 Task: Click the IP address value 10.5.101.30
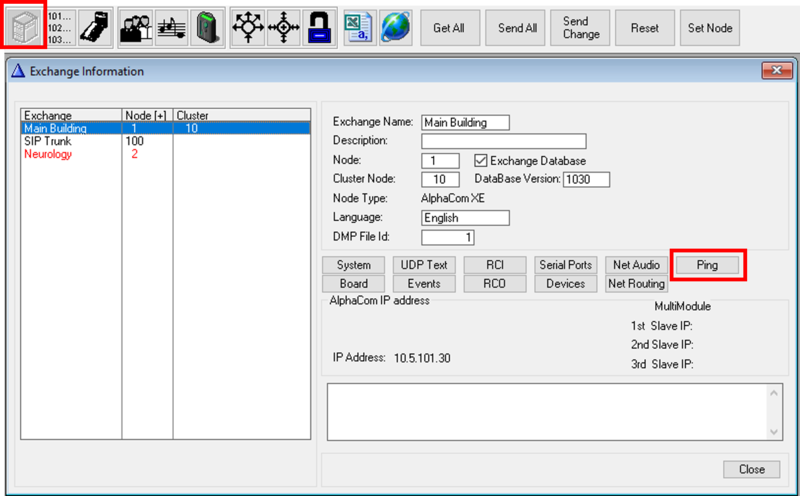422,358
